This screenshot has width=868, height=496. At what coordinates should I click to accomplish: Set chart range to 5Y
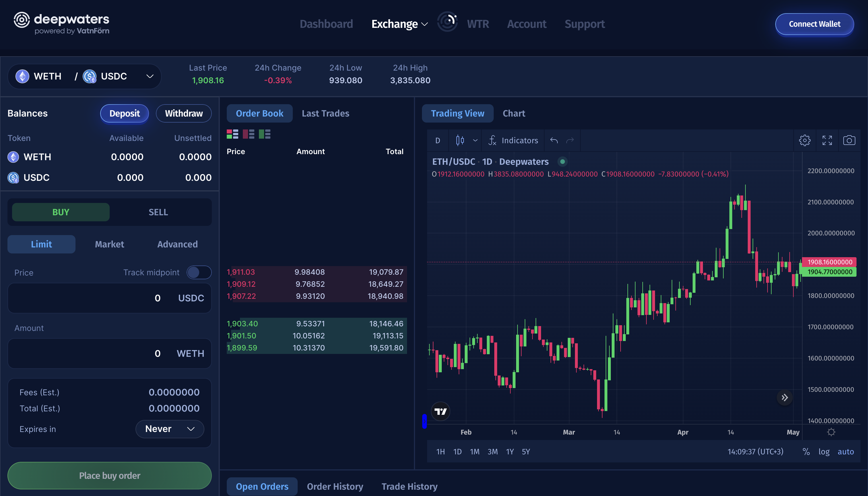(526, 452)
